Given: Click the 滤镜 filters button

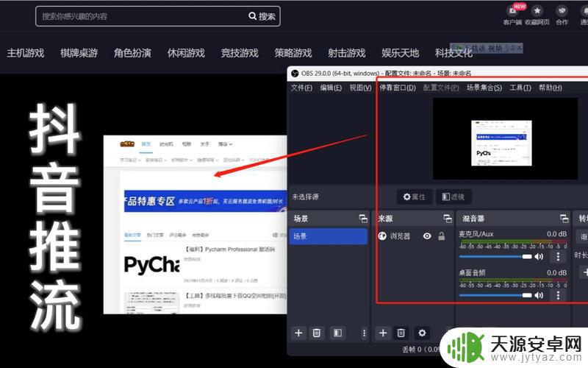Looking at the screenshot, I should click(453, 197).
